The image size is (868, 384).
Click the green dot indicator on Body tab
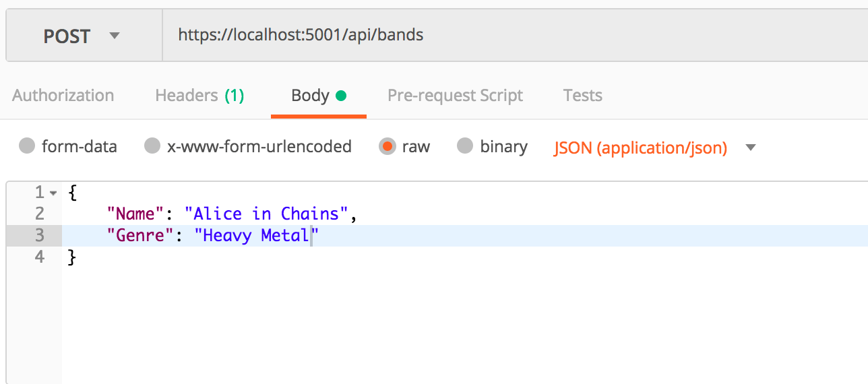[x=340, y=96]
